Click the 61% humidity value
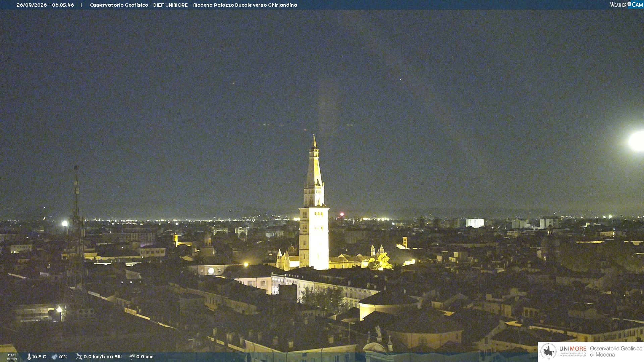 (63, 357)
